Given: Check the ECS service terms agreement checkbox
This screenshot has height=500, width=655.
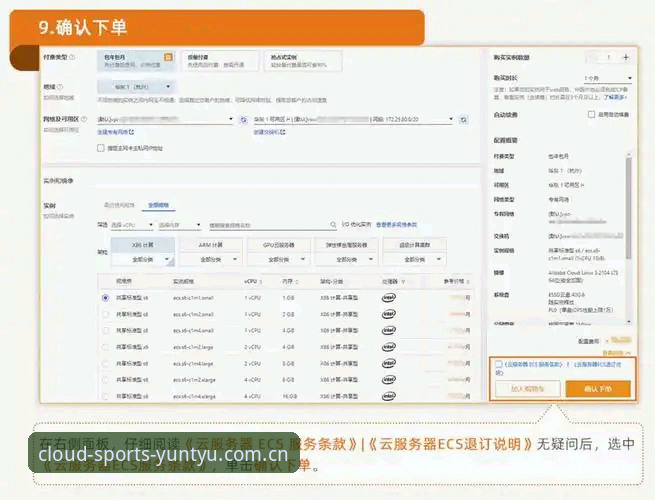Looking at the screenshot, I should coord(498,364).
